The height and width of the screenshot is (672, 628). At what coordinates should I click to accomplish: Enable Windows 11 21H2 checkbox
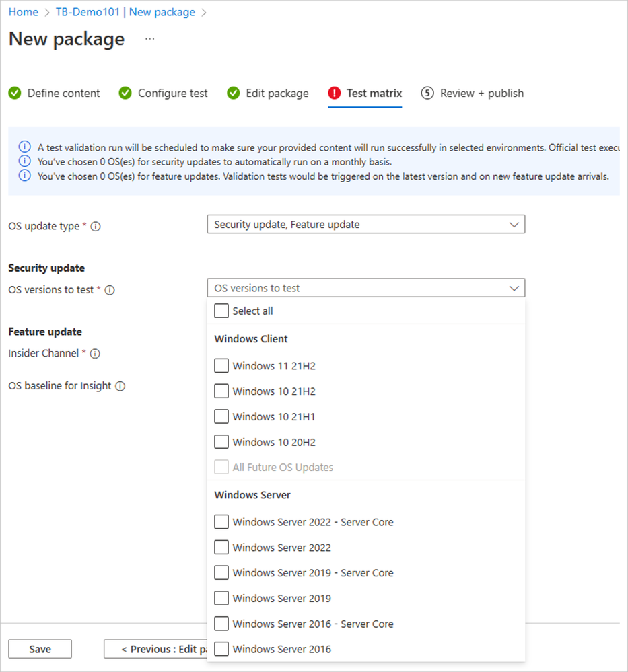[221, 366]
